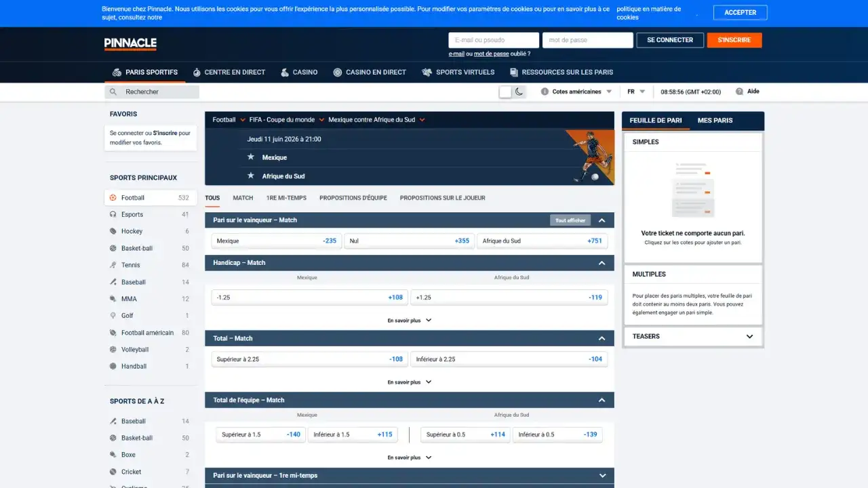Select Mexique handicap -1.25 at +108
The height and width of the screenshot is (488, 868).
[x=310, y=297]
